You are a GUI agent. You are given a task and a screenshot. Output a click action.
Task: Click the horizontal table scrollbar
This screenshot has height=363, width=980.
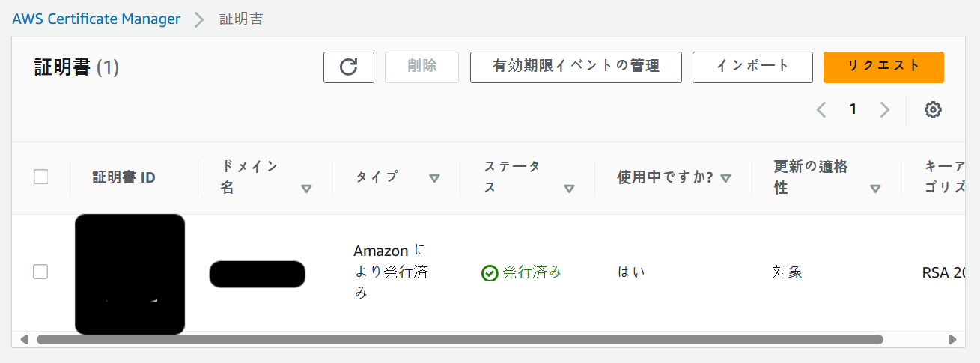point(460,339)
